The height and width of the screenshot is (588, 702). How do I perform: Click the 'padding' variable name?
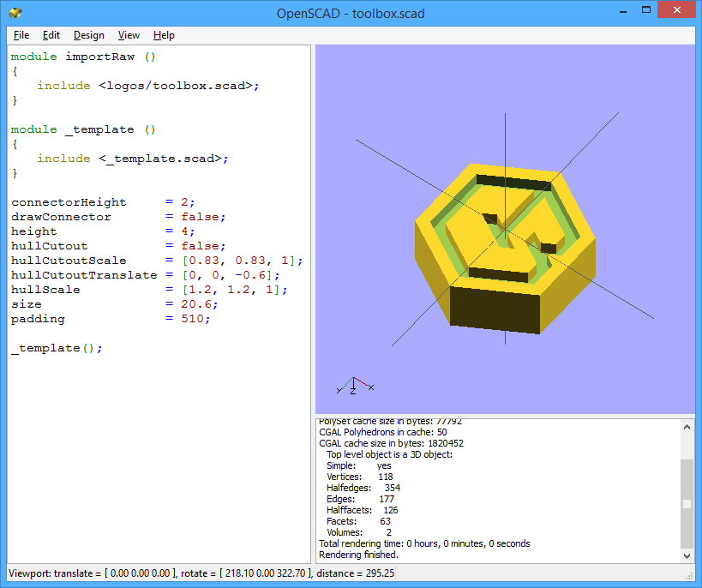[38, 319]
